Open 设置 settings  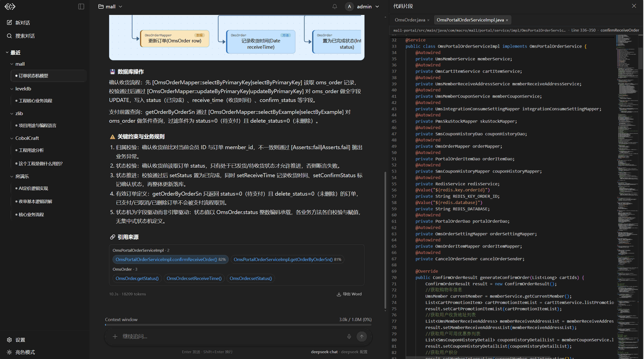16,340
